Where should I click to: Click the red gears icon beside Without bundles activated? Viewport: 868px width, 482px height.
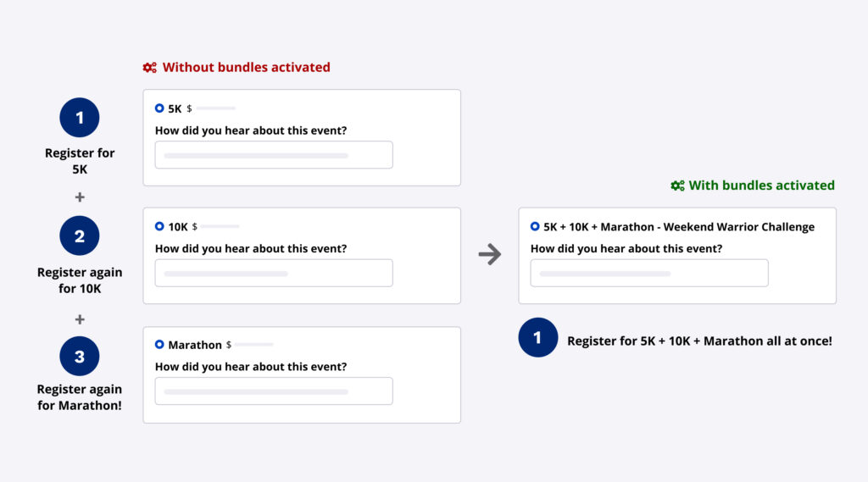pyautogui.click(x=149, y=68)
